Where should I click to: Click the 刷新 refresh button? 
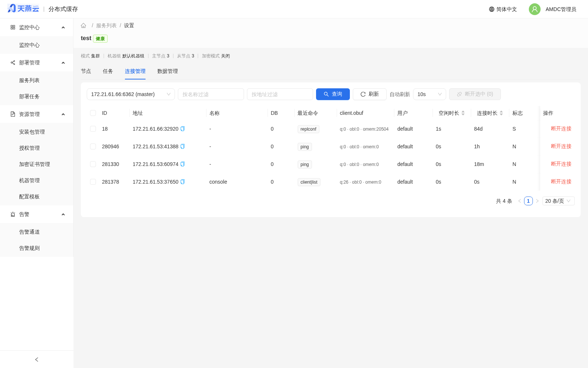[370, 94]
